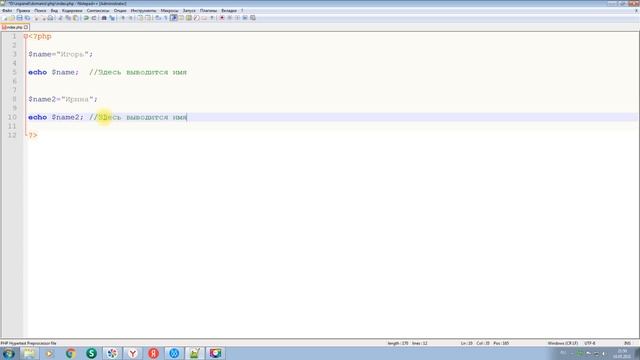Close the index.php tab with its X
The height and width of the screenshot is (360, 640).
coord(26,27)
